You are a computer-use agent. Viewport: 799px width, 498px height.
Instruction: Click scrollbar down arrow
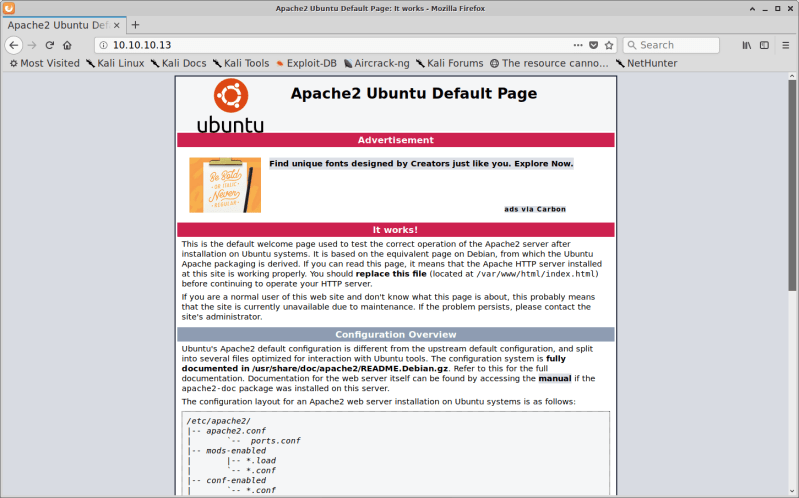(x=792, y=491)
